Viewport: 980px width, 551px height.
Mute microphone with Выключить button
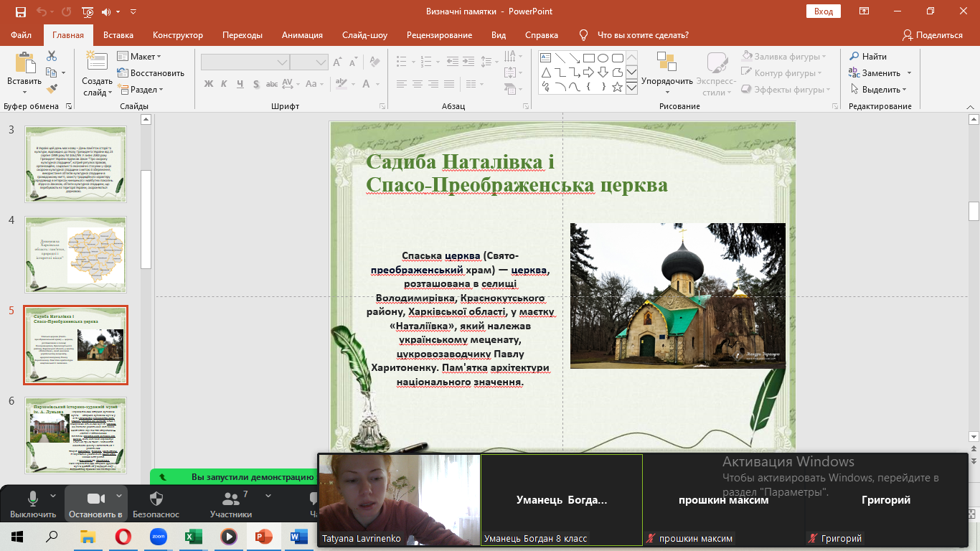point(33,504)
